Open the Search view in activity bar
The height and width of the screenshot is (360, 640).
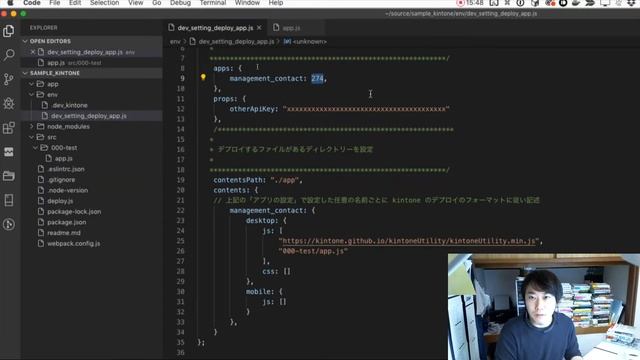pyautogui.click(x=9, y=55)
